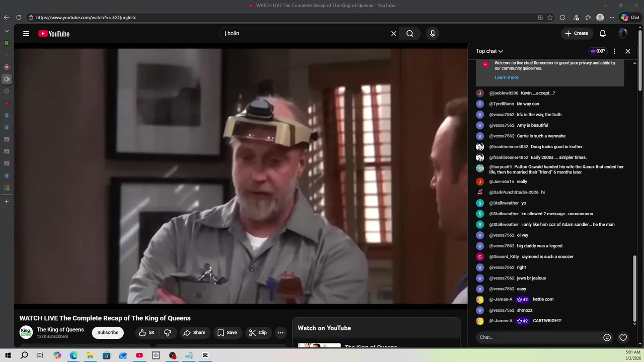The image size is (644, 362).
Task: Open the emoji picker in chat
Action: [607, 337]
